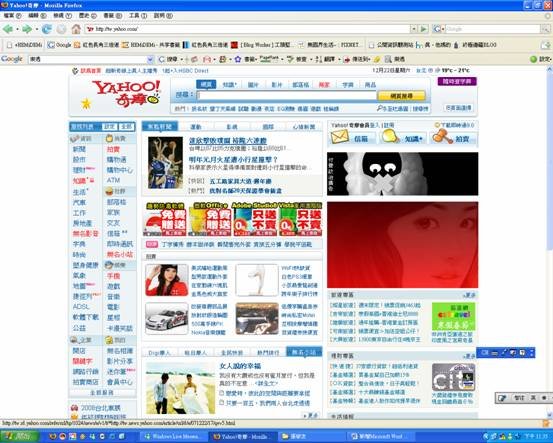Open the lightbulb 知識+ icon
This screenshot has width=553, height=443.
coord(390,137)
